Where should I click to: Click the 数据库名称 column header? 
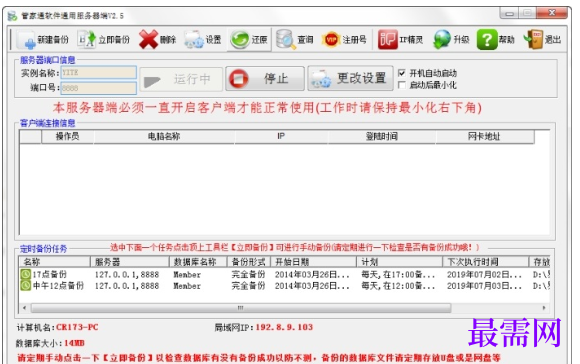point(198,262)
